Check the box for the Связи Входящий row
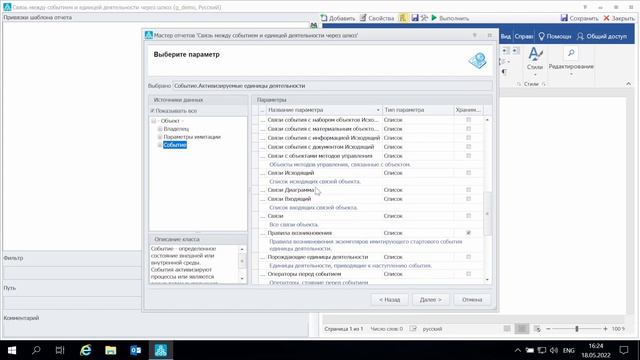Screen dimensions: 640x360 coord(469,199)
